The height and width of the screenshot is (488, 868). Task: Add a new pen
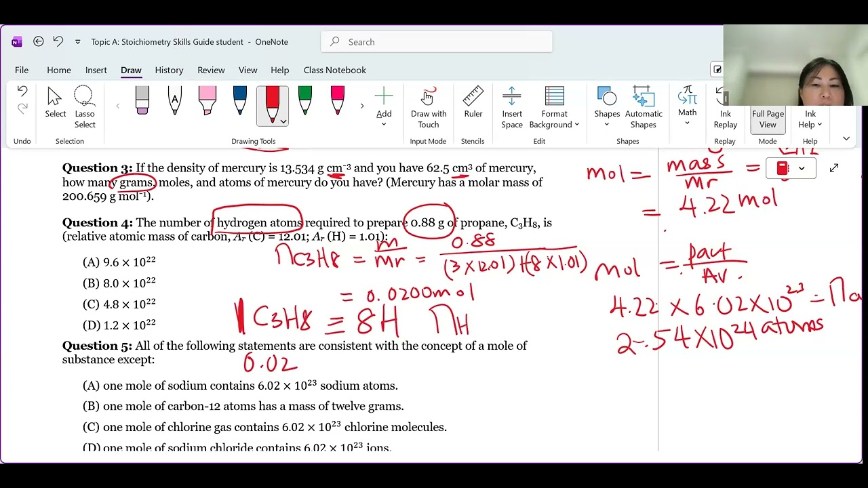pyautogui.click(x=384, y=97)
